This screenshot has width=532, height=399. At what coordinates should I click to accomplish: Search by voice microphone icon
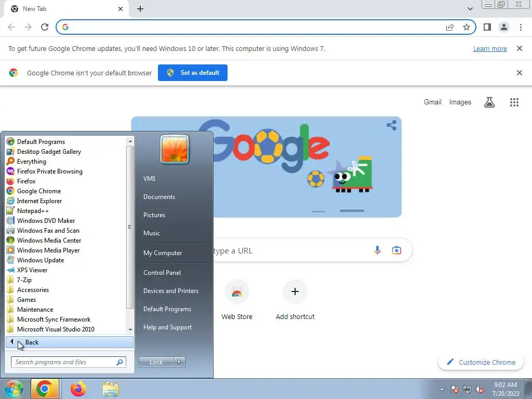377,250
